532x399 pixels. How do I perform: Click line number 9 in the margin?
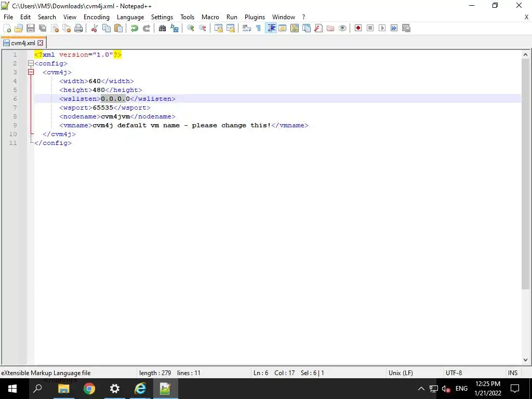(x=15, y=125)
